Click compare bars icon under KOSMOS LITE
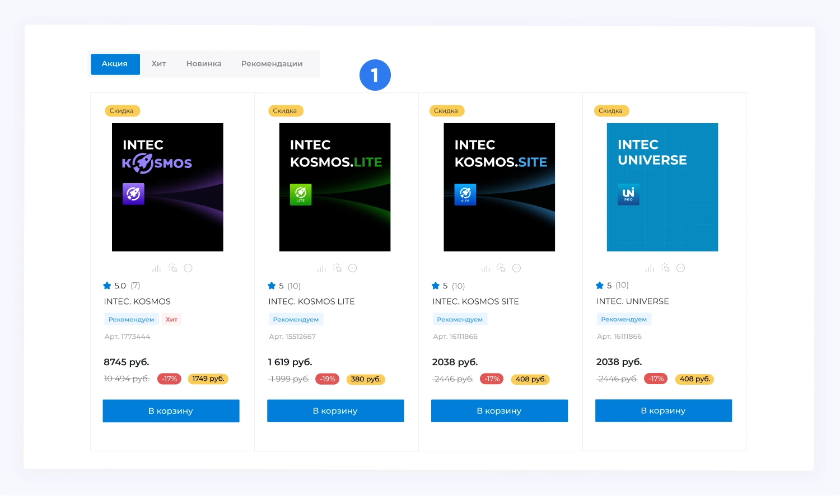 click(x=321, y=268)
